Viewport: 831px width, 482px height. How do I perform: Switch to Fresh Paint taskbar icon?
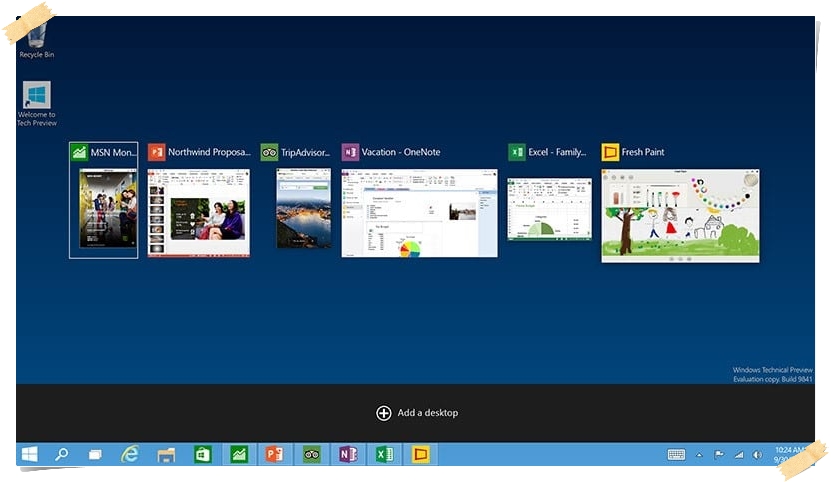coord(421,454)
